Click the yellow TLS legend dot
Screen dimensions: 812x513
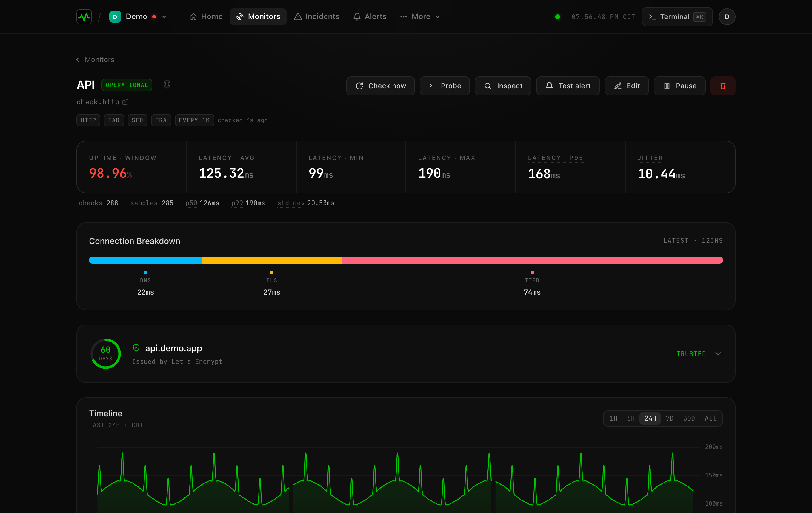(272, 273)
